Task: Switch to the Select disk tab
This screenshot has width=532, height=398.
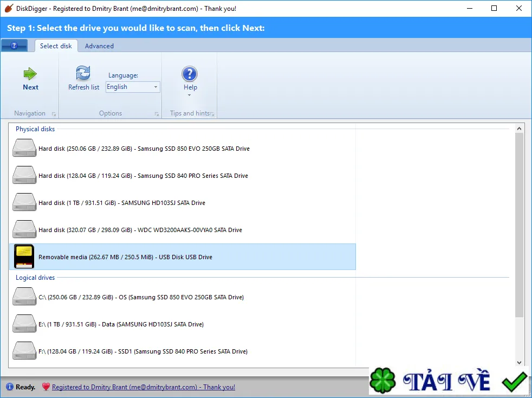Action: 56,46
